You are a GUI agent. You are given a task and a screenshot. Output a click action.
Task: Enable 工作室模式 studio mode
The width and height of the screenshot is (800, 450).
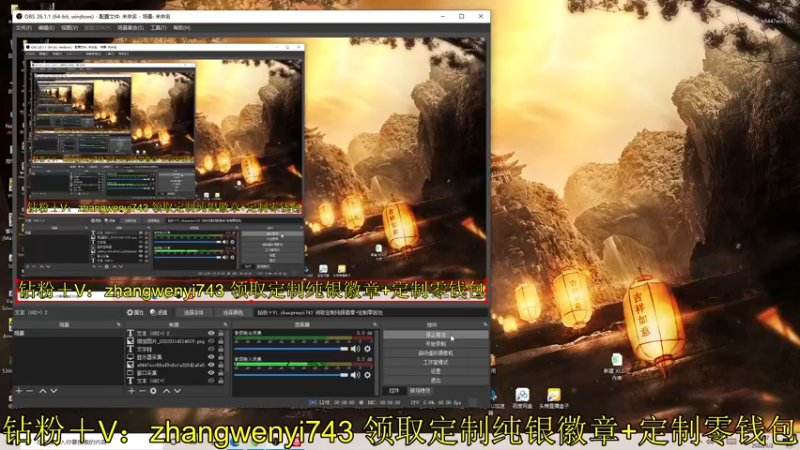coord(435,362)
